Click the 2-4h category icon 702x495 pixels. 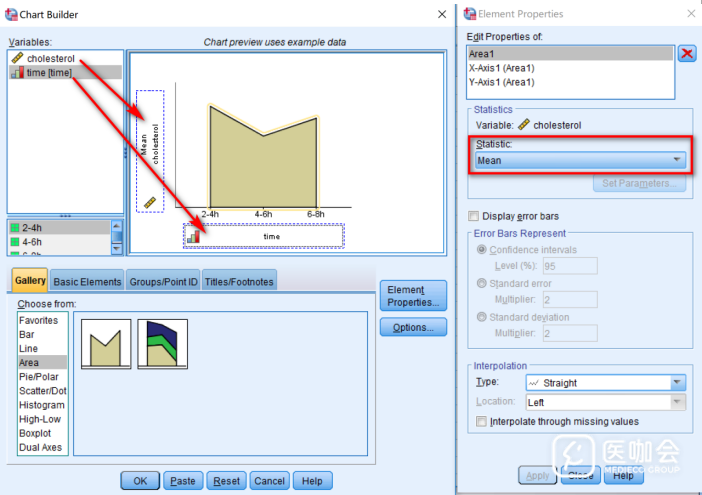[x=15, y=228]
